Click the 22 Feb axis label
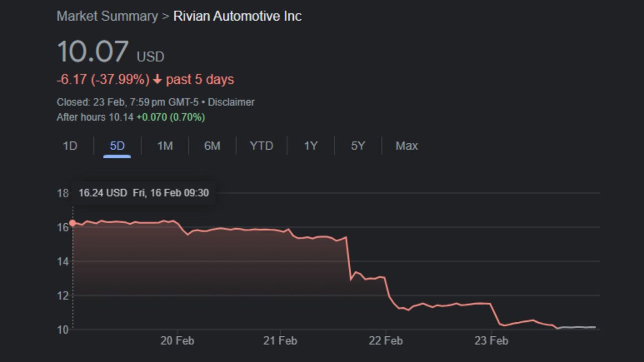Image resolution: width=644 pixels, height=362 pixels. click(x=385, y=340)
